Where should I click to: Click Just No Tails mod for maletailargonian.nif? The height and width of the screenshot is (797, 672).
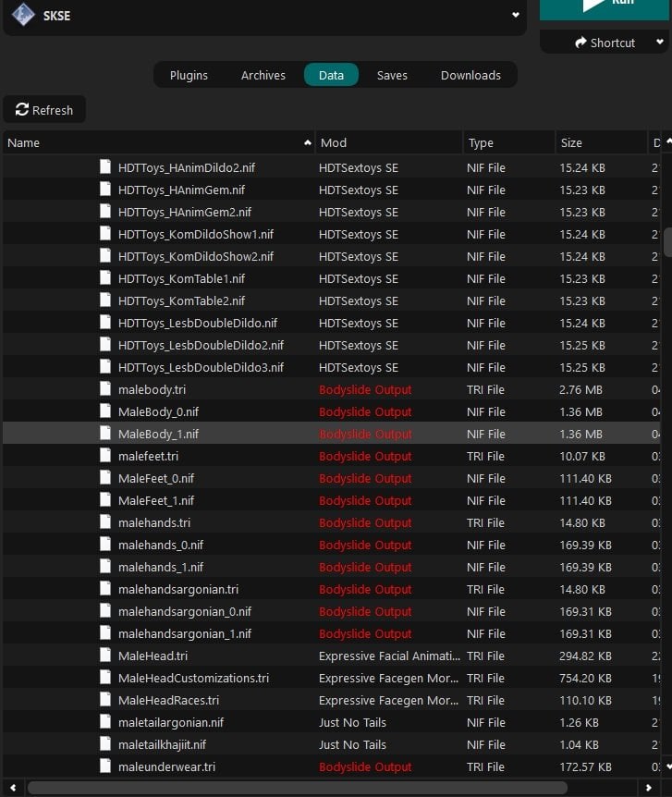(352, 723)
